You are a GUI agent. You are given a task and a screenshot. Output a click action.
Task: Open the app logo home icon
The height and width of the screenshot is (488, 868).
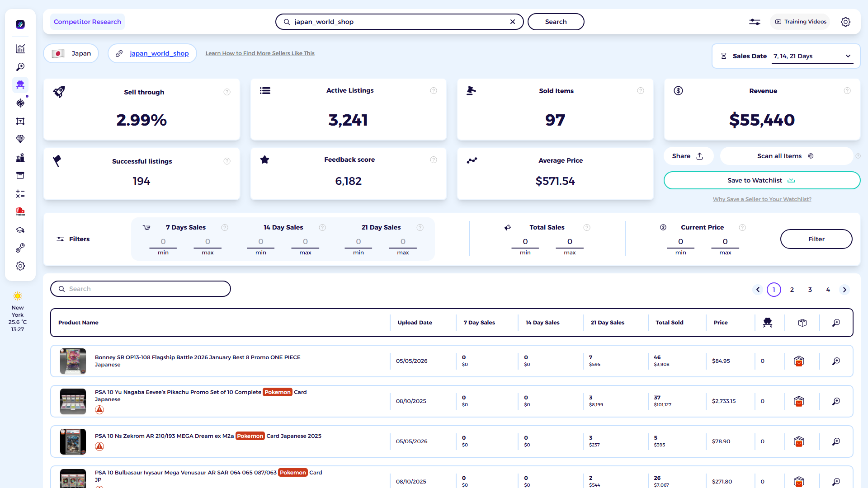pos(20,24)
